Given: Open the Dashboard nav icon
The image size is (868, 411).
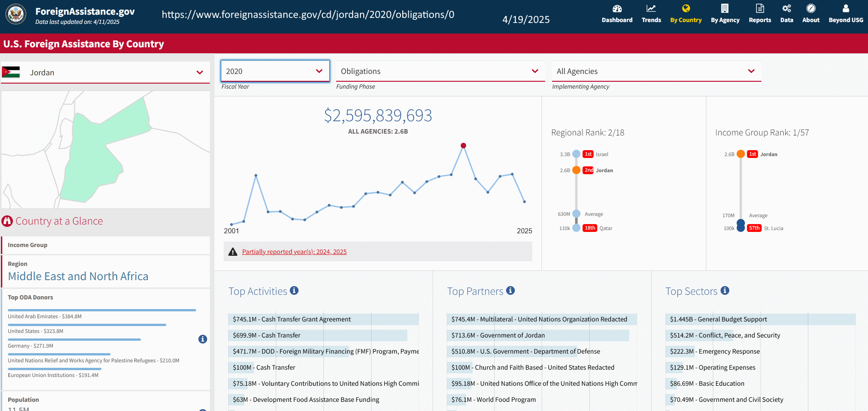Looking at the screenshot, I should point(617,8).
